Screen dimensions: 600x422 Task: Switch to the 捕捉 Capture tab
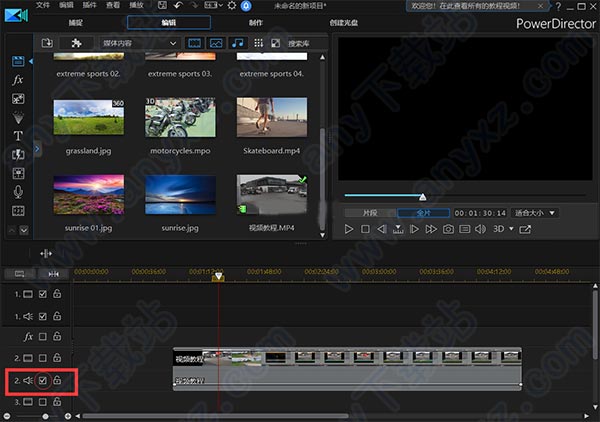tap(76, 23)
